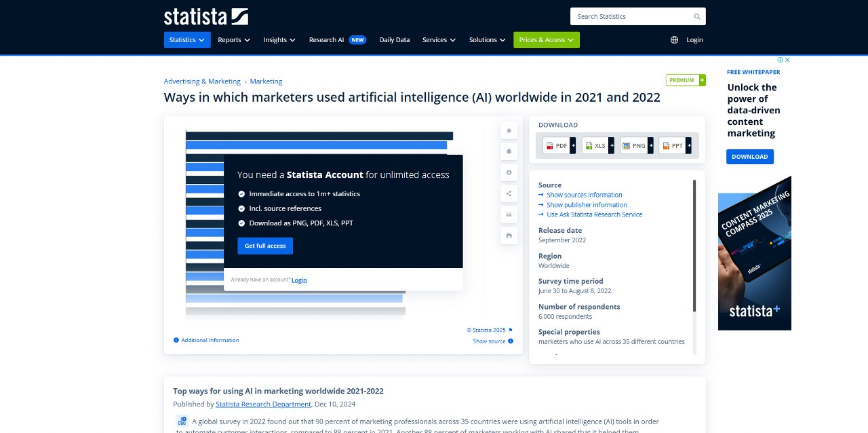Screen dimensions: 868x433
Task: Click the Advertising & Marketing breadcrumb
Action: tap(202, 81)
